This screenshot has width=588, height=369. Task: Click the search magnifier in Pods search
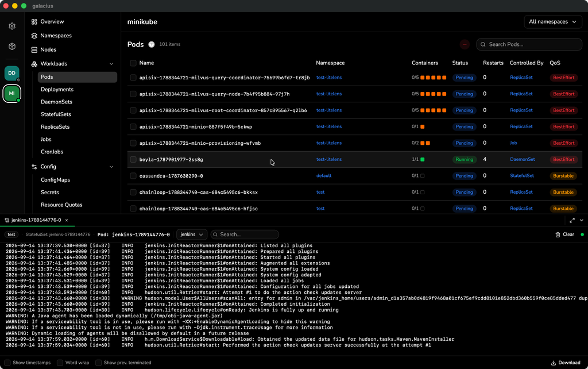[x=483, y=44]
